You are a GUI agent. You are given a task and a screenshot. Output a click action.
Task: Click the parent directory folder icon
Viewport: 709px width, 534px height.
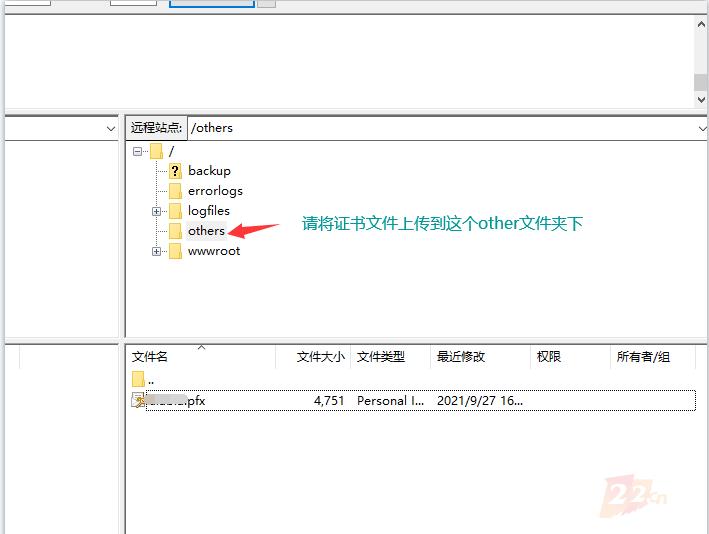click(138, 379)
